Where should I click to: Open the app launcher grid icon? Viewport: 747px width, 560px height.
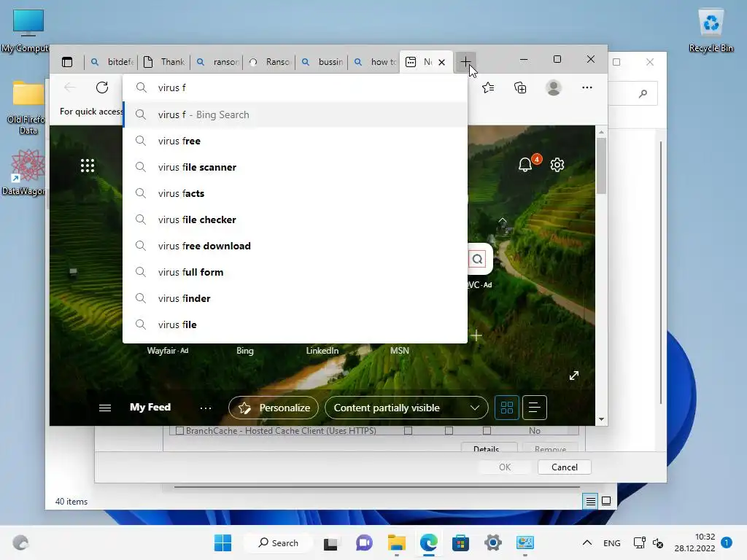(x=88, y=166)
